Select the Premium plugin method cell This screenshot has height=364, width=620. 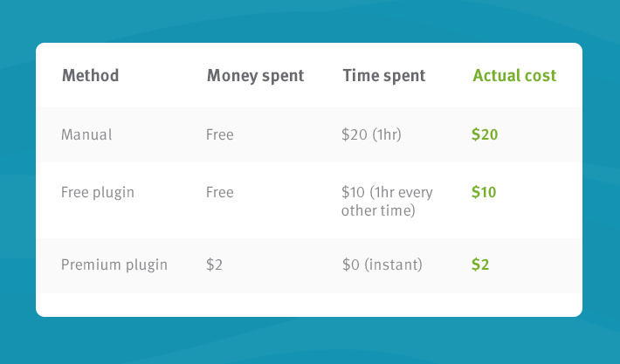tap(114, 264)
